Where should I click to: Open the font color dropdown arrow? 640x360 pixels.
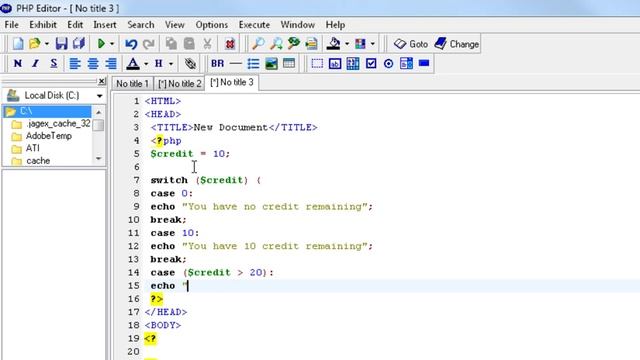click(x=146, y=64)
